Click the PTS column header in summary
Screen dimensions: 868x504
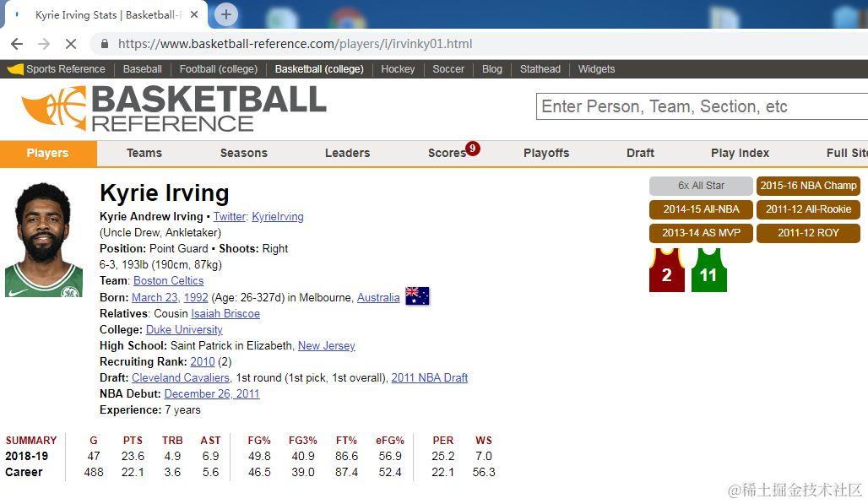(x=133, y=441)
